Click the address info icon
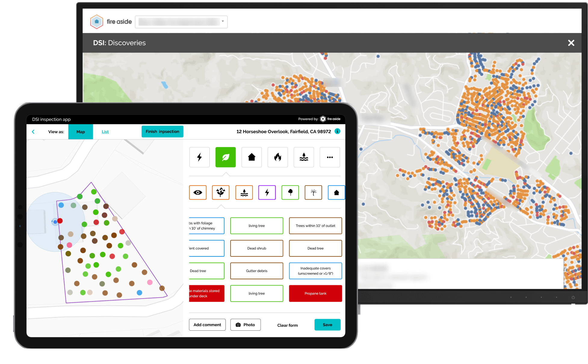Screen dimensions: 588x364 point(337,131)
